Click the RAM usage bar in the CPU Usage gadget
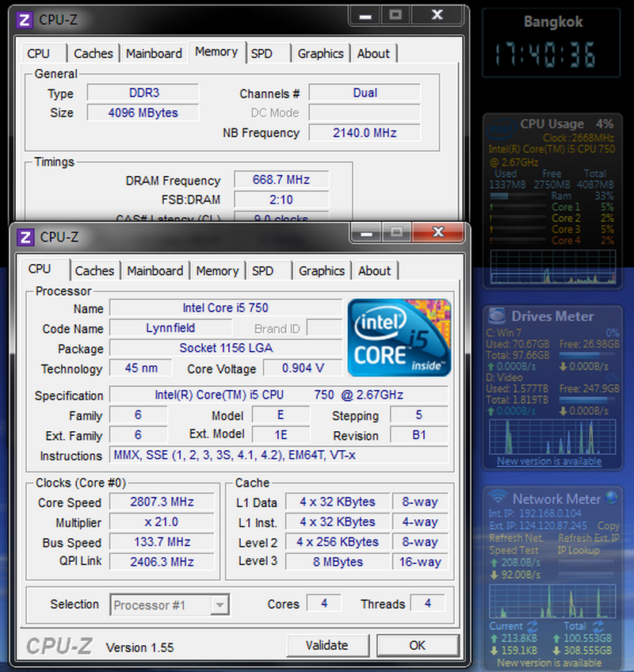The width and height of the screenshot is (634, 672). point(518,197)
